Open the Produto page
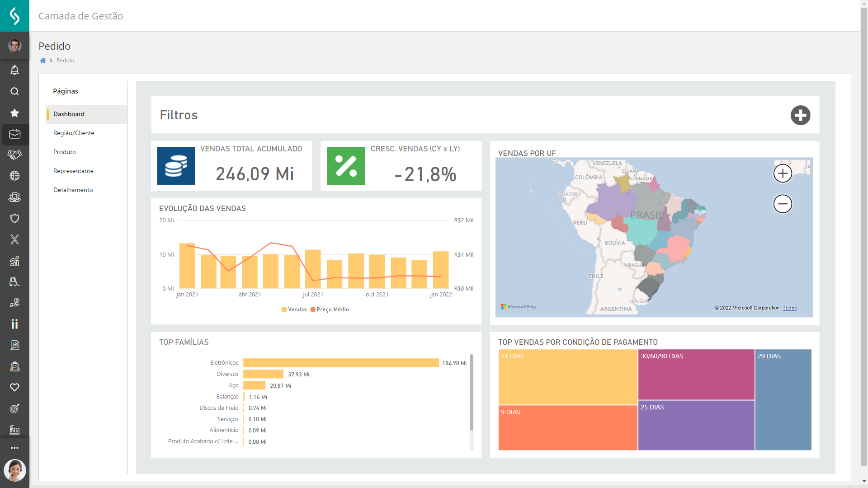 tap(65, 152)
